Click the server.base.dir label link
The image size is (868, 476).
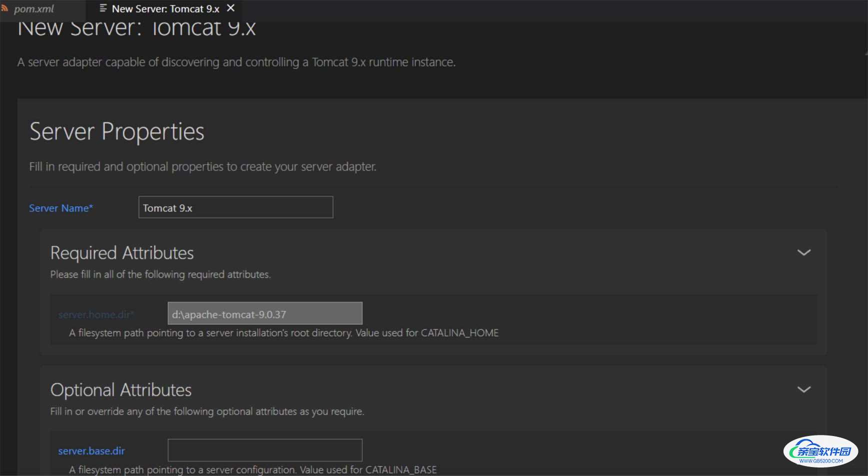click(x=91, y=451)
